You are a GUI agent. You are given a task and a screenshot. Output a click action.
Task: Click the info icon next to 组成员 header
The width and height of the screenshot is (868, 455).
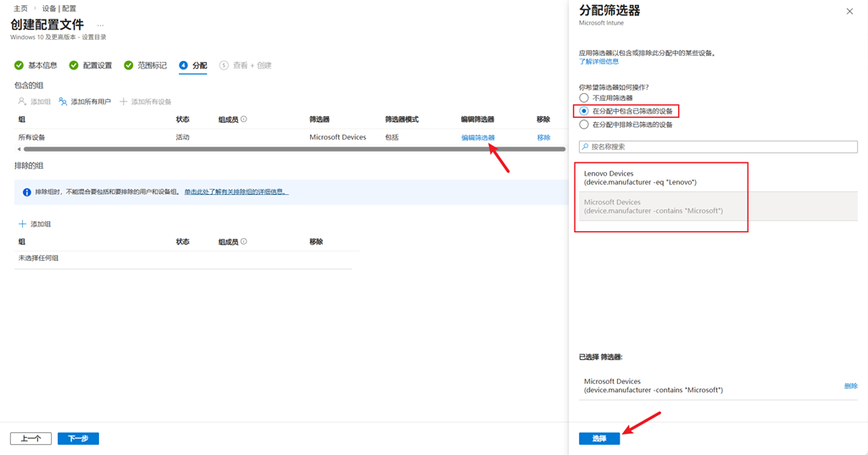click(243, 119)
